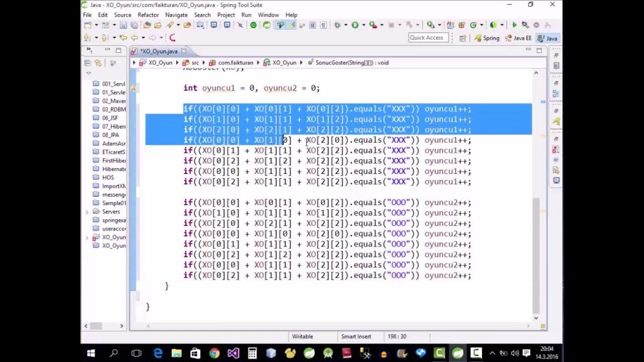Image resolution: width=644 pixels, height=362 pixels.
Task: Open Visual Studio from the taskbar
Action: click(233, 353)
